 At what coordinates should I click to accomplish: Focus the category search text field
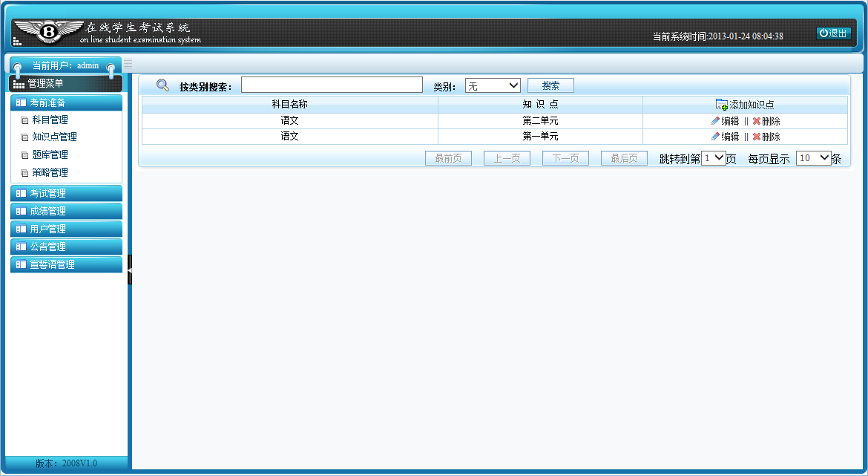[x=332, y=85]
